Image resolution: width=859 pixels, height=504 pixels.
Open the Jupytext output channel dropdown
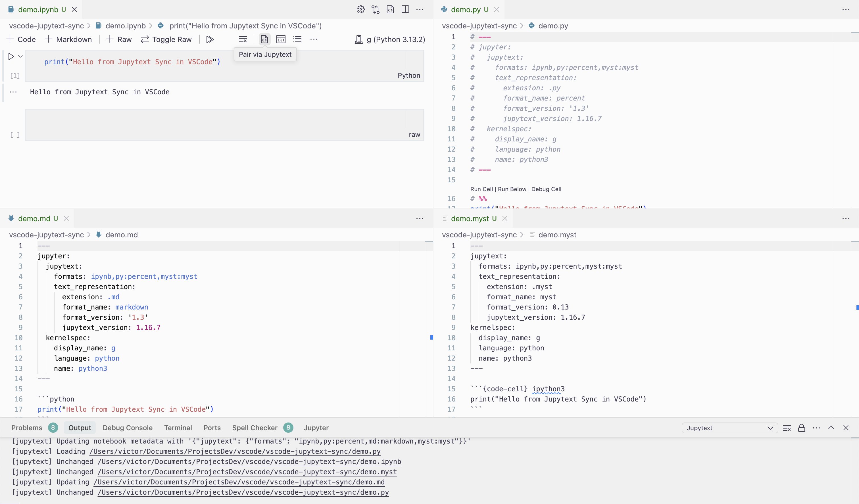729,428
